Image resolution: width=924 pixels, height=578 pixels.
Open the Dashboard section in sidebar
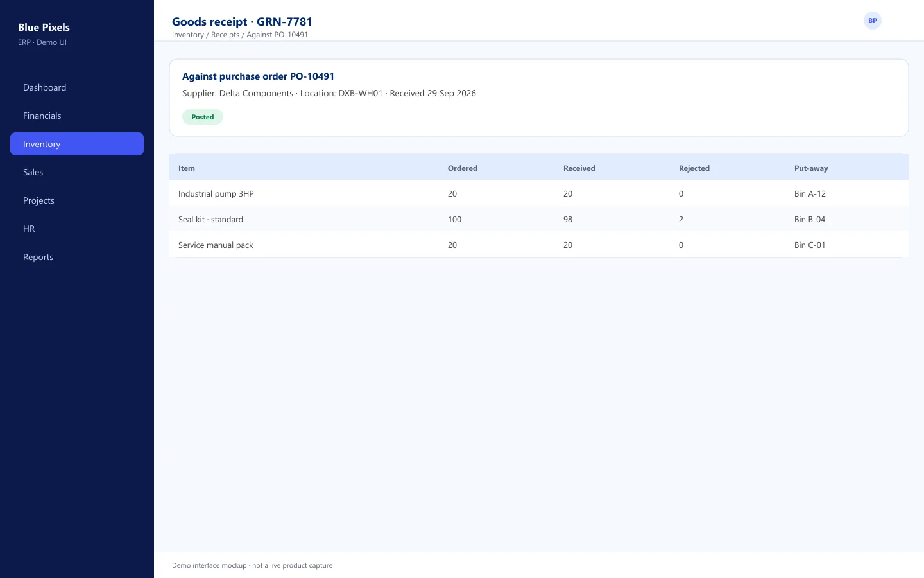[77, 87]
